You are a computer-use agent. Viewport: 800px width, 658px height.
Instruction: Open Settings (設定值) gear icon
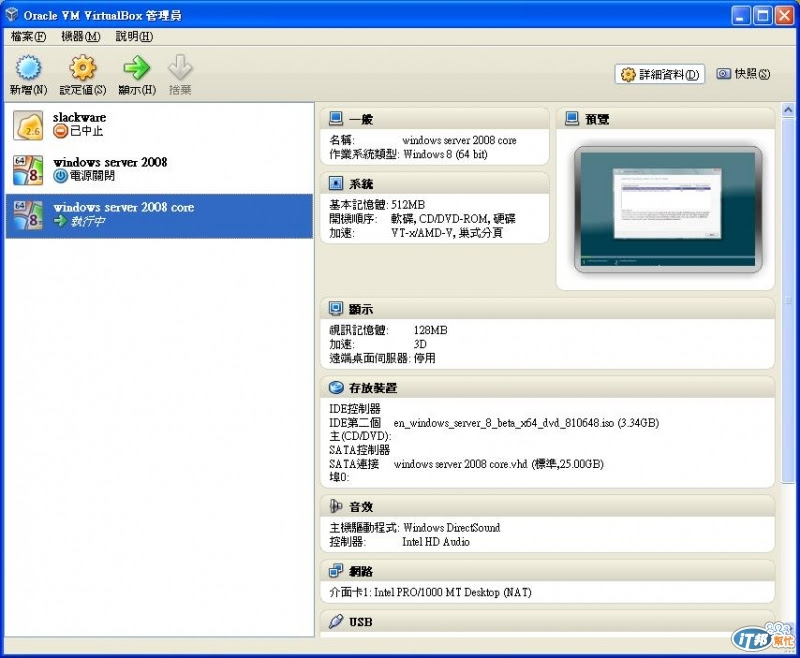point(83,68)
